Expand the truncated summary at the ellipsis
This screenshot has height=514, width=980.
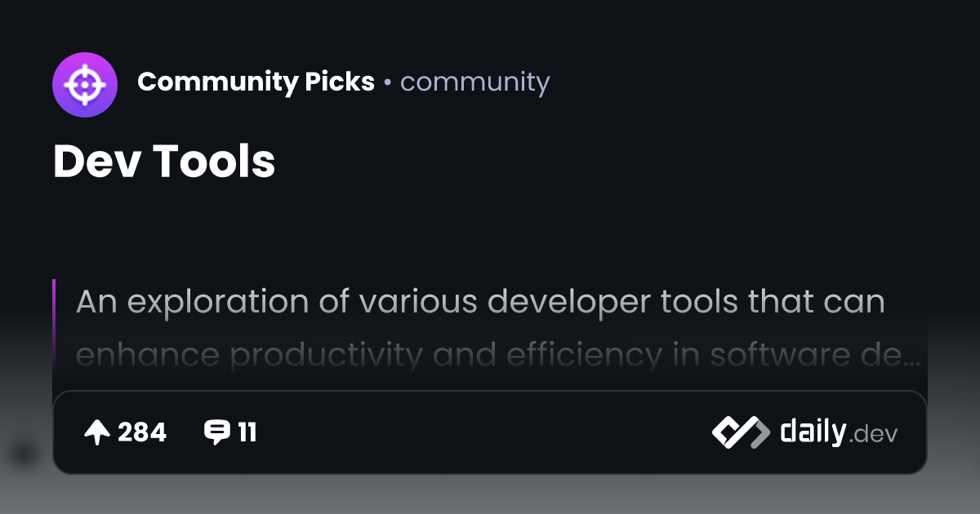(x=911, y=357)
